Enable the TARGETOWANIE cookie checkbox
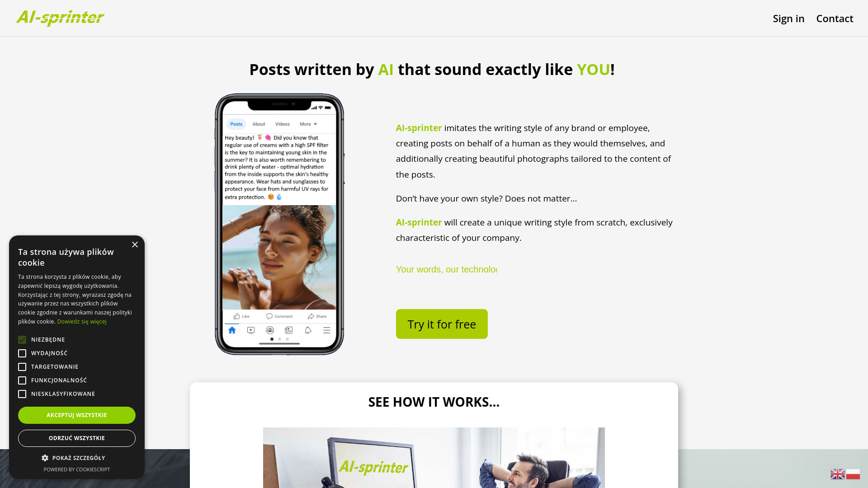This screenshot has height=488, width=868. pos(22,366)
